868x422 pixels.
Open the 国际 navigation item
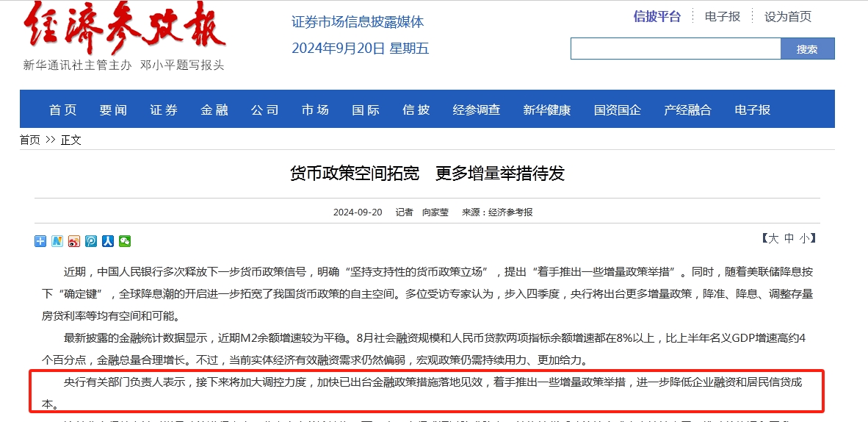coord(366,110)
